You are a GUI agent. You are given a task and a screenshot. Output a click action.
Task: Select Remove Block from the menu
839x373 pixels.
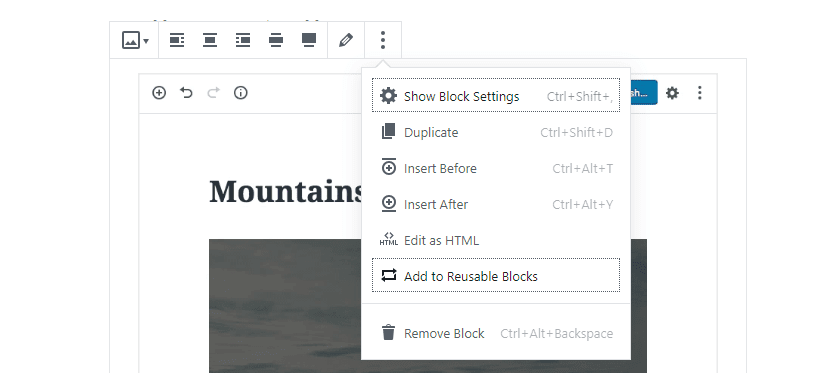(x=496, y=333)
